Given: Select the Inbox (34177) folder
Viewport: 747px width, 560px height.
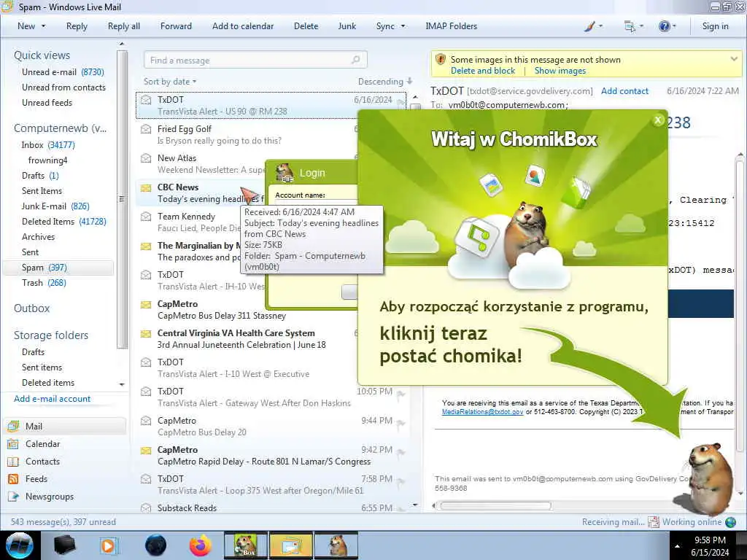Looking at the screenshot, I should 48,145.
